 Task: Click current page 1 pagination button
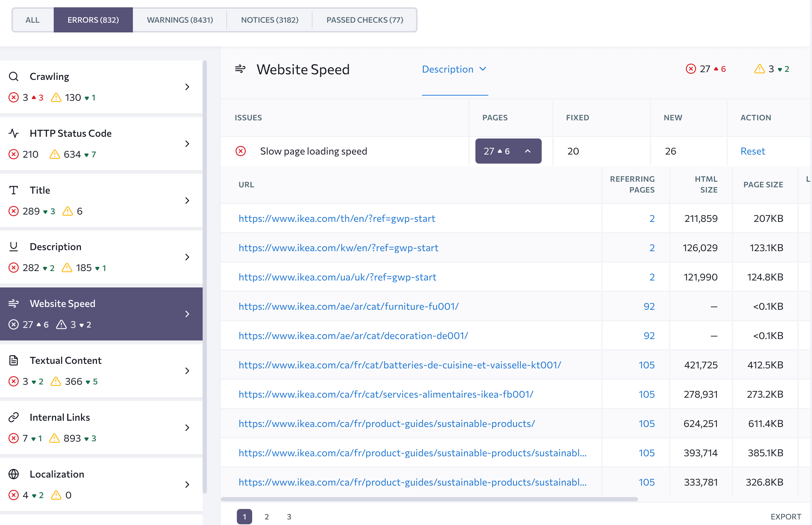[x=245, y=517]
